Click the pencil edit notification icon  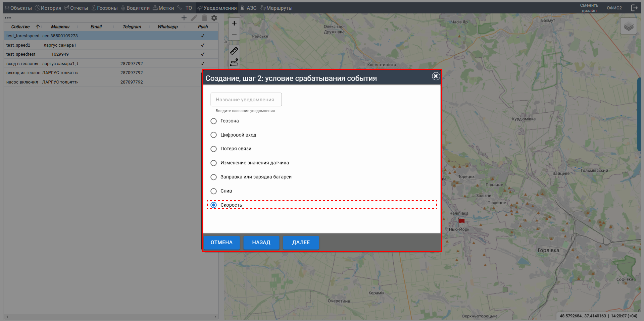point(194,18)
